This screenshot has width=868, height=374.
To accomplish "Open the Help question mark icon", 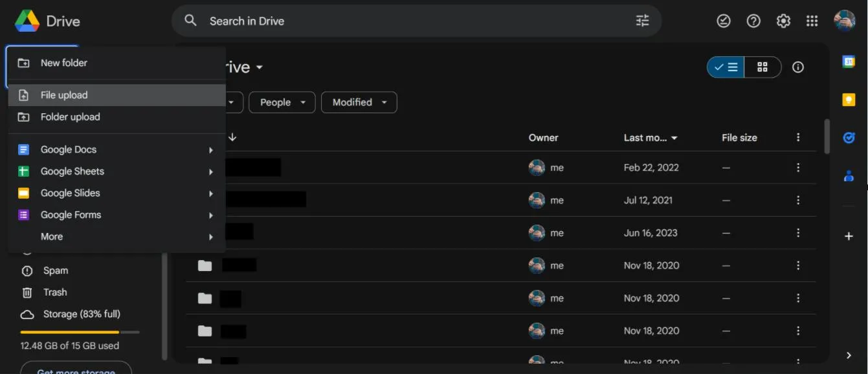I will tap(753, 21).
